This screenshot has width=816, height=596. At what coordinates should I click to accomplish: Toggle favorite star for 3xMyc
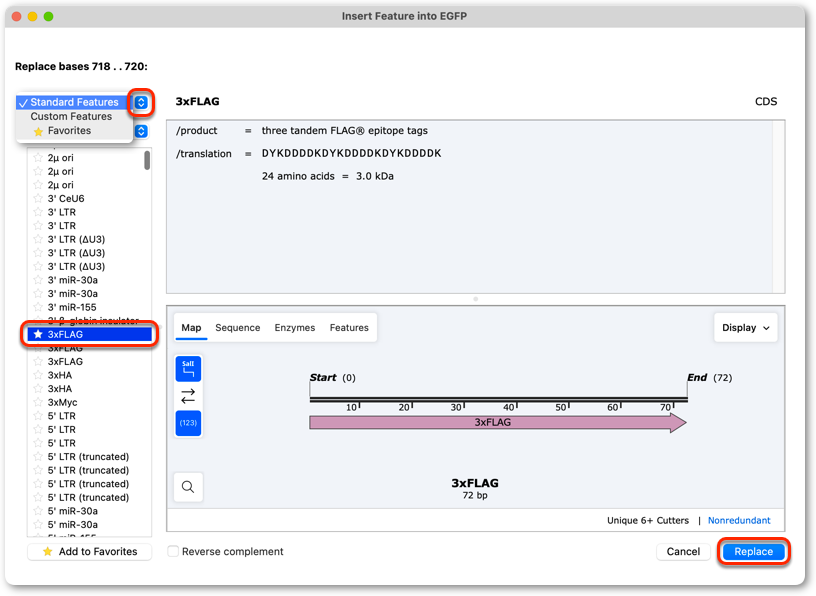tap(38, 402)
